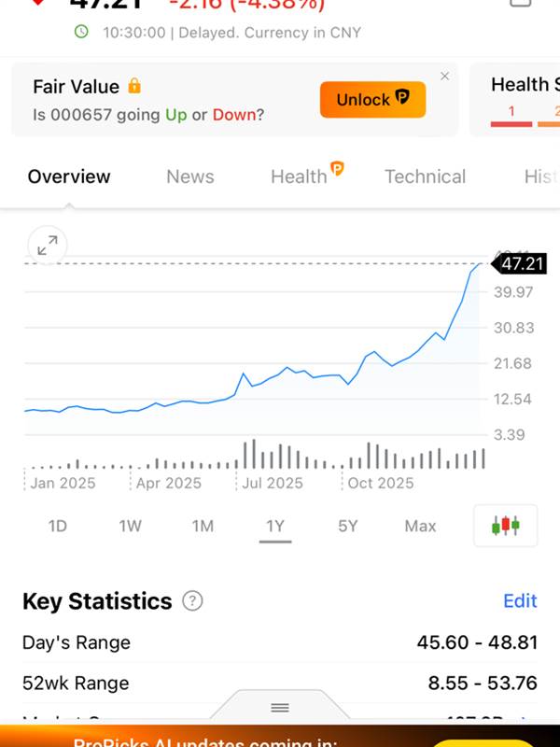Screen dimensions: 560x747
Task: Select the 1D time range
Action: coord(58,527)
